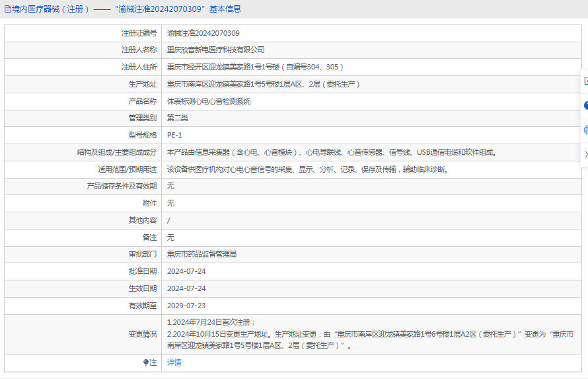Image resolution: width=588 pixels, height=379 pixels.
Task: Click the 生效日期 value 2024-07-24
Action: [186, 288]
